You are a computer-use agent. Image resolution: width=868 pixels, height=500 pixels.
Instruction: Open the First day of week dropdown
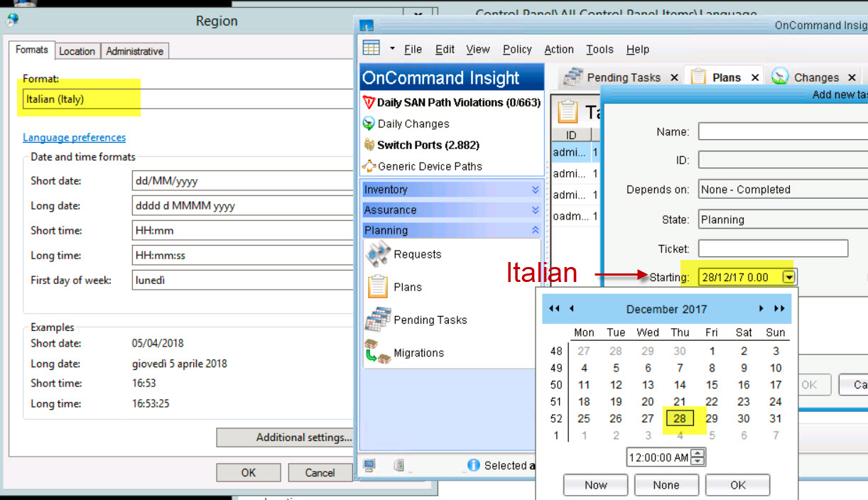243,281
